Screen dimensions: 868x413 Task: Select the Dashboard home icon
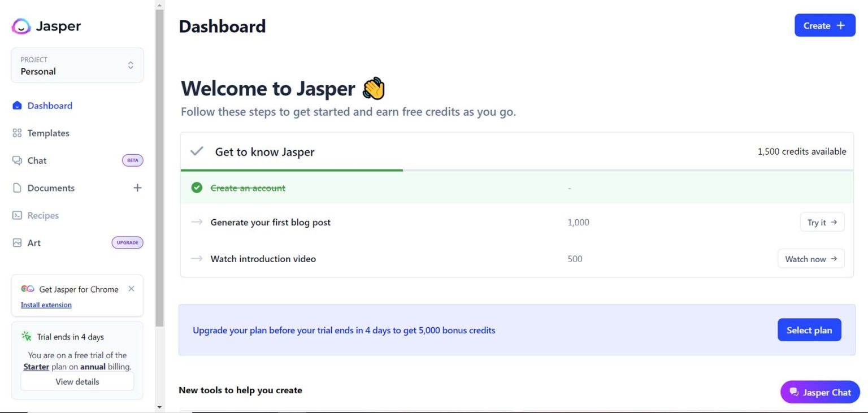(x=16, y=106)
